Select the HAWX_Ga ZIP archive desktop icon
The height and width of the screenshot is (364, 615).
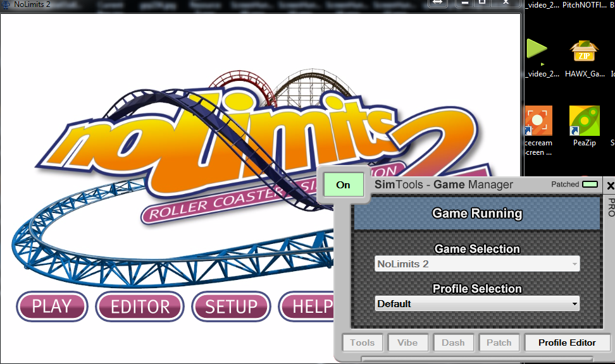(x=585, y=59)
